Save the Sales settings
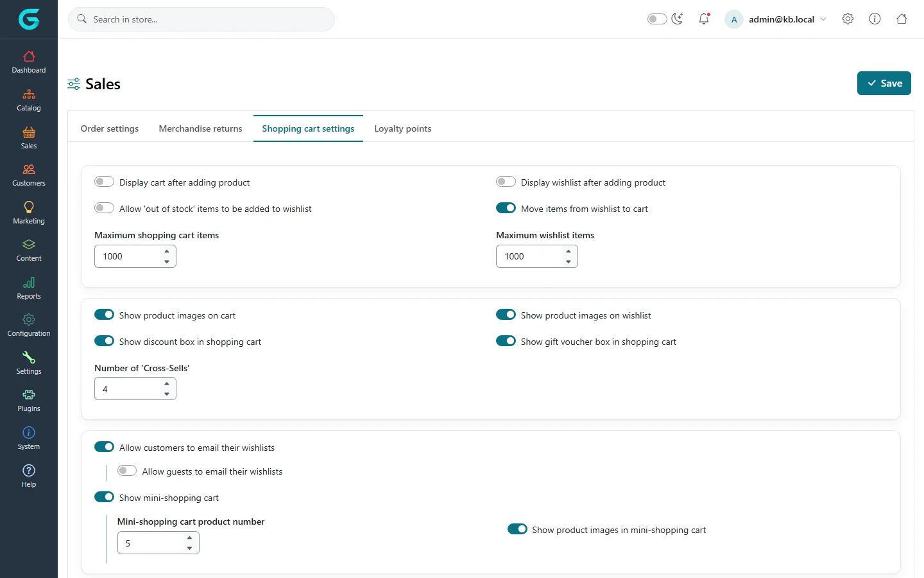Screen dimensions: 924x578 [x=884, y=83]
